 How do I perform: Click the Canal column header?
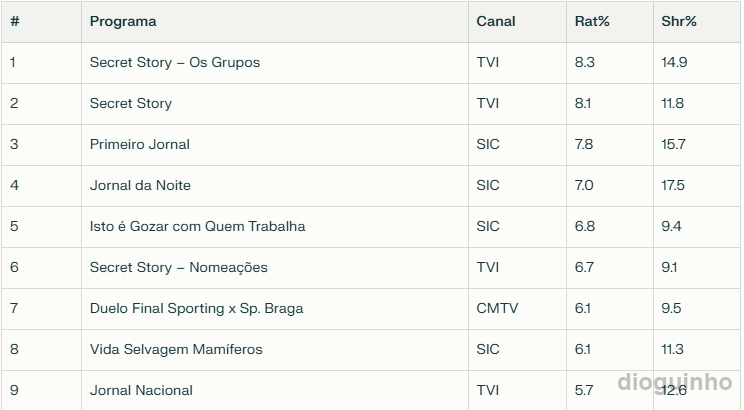pyautogui.click(x=496, y=22)
